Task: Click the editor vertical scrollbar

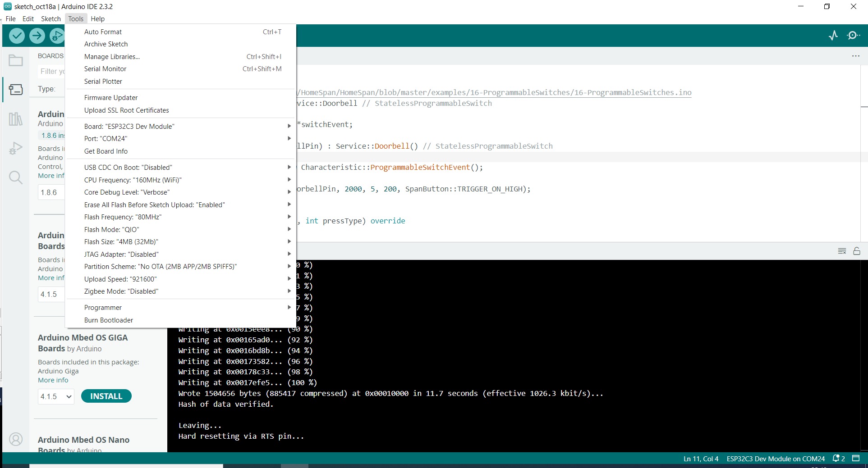Action: click(864, 153)
